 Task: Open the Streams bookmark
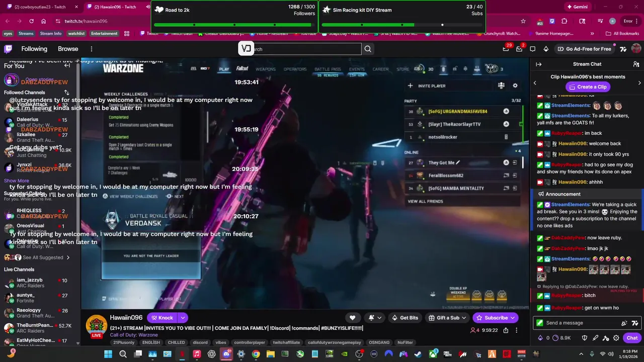coord(26,34)
